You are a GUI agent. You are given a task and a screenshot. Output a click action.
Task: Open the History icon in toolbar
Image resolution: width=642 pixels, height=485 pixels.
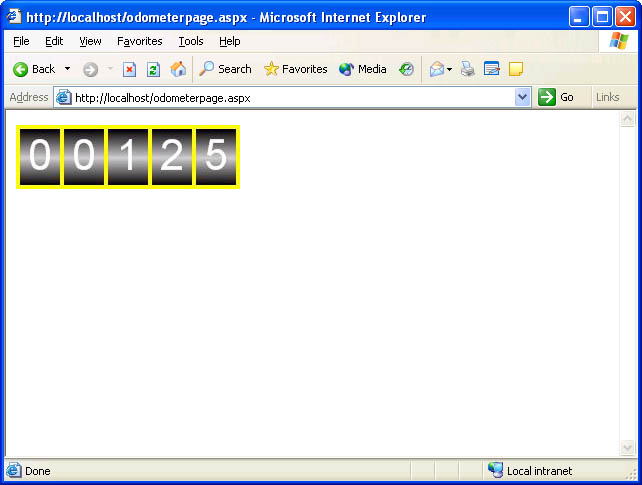click(x=406, y=69)
